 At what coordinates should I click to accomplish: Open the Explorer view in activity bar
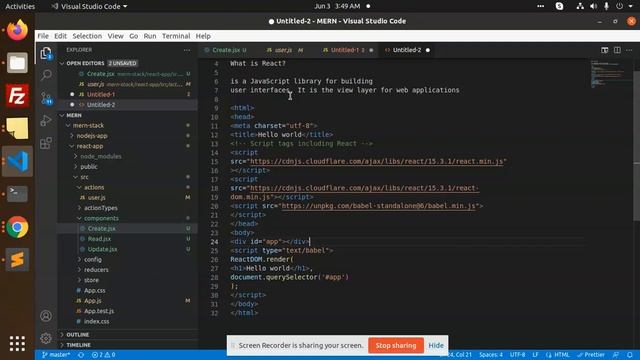[46, 53]
